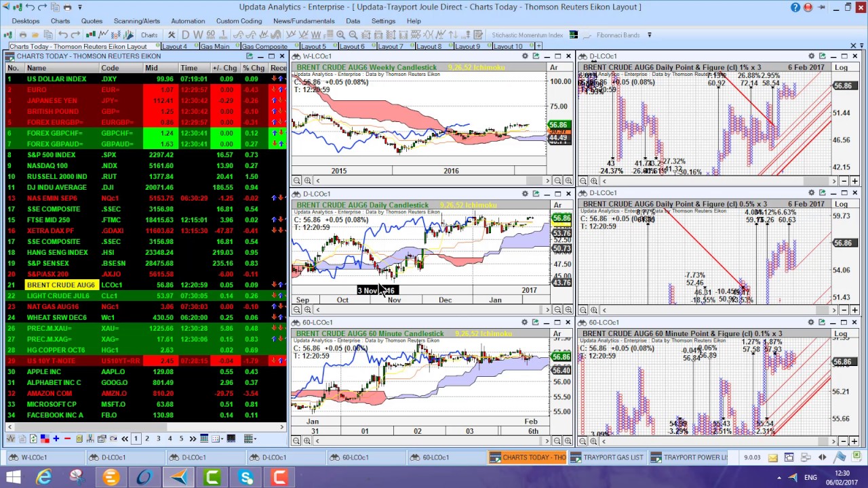Click watchlist horizontal scrollbar
This screenshot has height=488, width=868.
pos(146,427)
